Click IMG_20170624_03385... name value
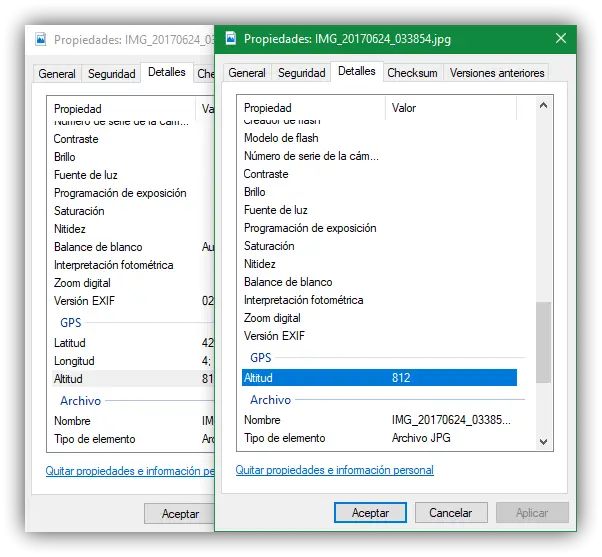 451,420
